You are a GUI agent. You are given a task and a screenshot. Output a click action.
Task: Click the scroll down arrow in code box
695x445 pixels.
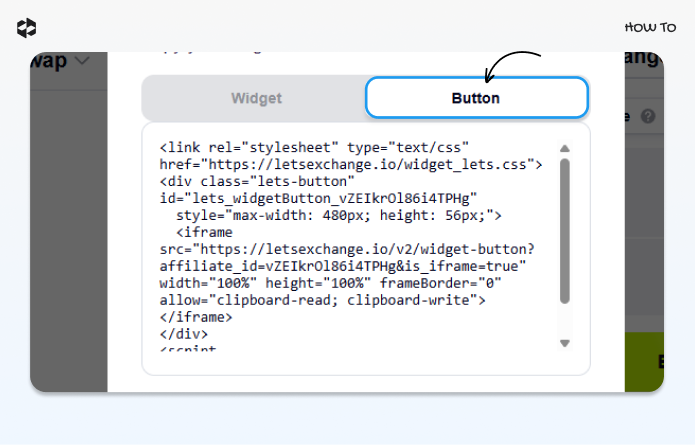tap(564, 343)
